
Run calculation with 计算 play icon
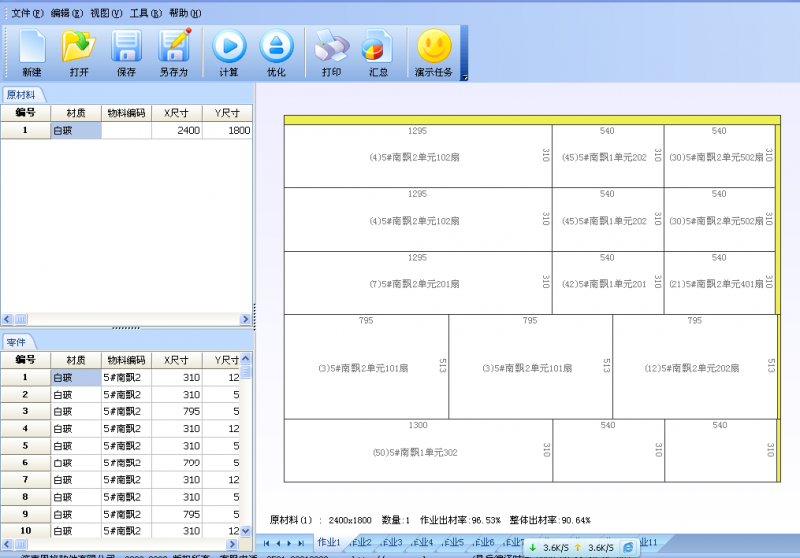click(x=229, y=52)
